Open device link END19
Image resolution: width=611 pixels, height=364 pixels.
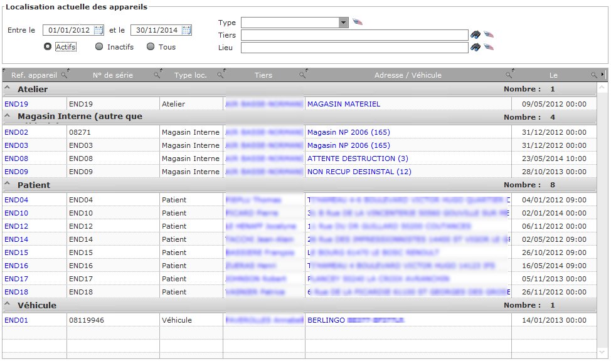16,104
